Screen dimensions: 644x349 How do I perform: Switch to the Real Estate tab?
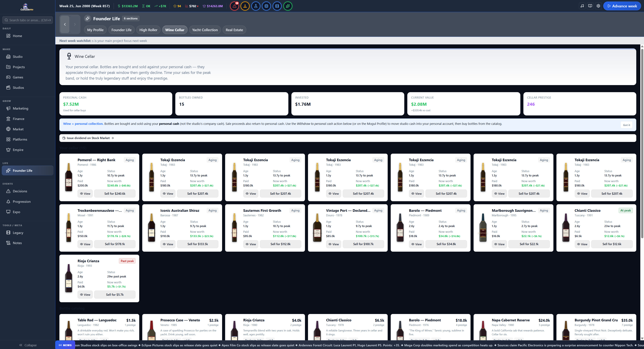234,30
